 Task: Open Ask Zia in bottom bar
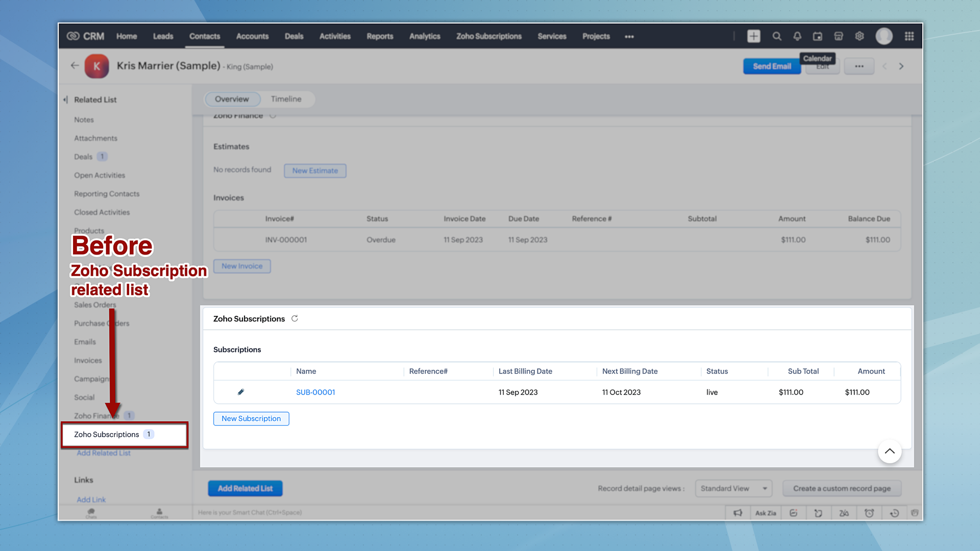pos(765,513)
